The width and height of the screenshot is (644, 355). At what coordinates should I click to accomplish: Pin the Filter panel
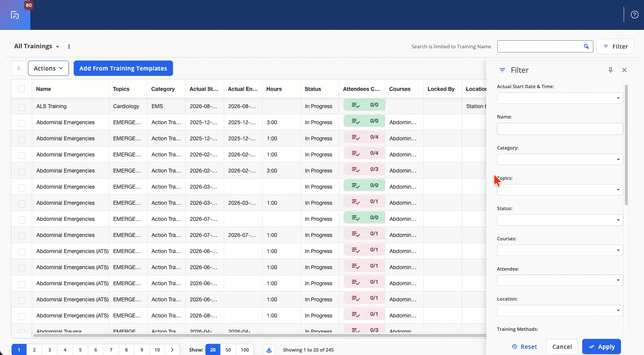click(x=611, y=70)
